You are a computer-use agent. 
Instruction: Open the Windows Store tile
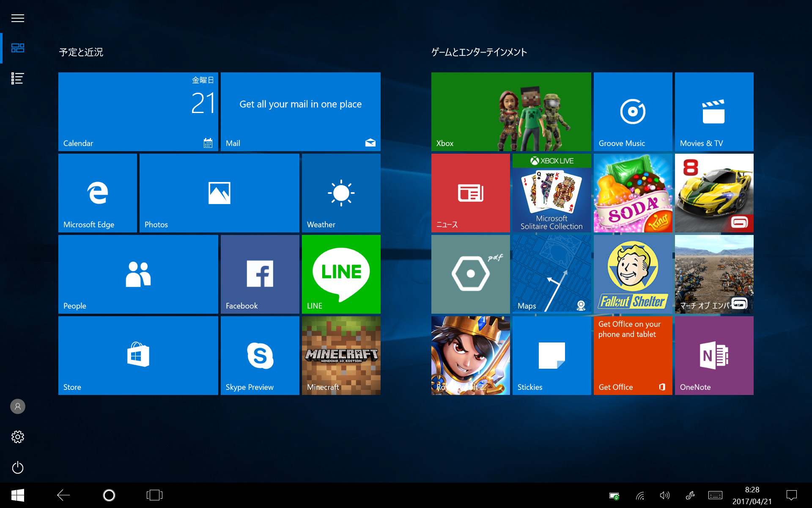[x=138, y=356]
